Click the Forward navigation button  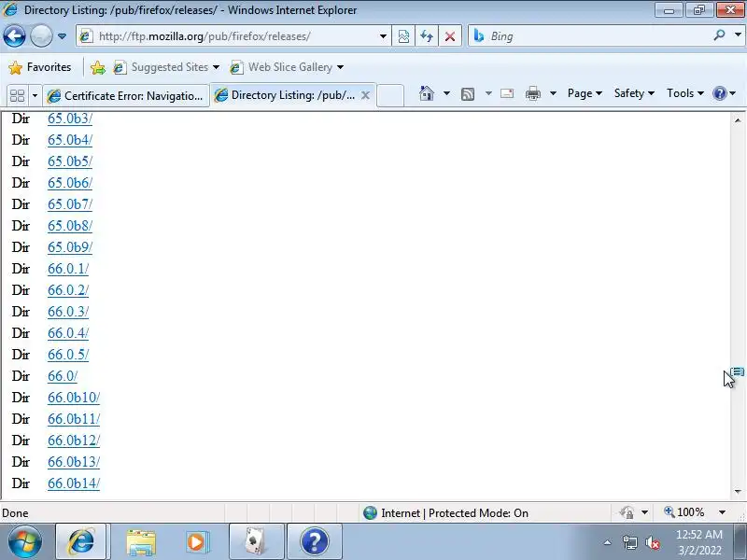pos(41,36)
